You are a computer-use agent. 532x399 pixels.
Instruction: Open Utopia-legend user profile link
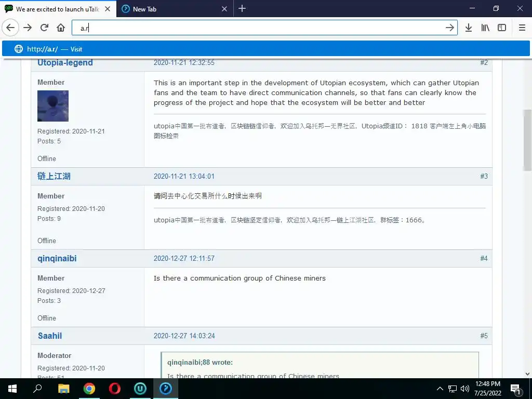coord(65,62)
